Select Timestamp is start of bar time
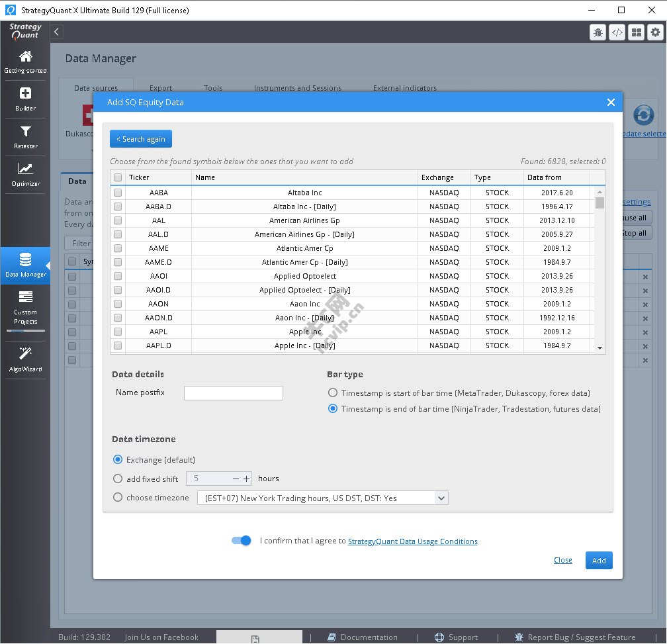667x644 pixels. coord(333,392)
